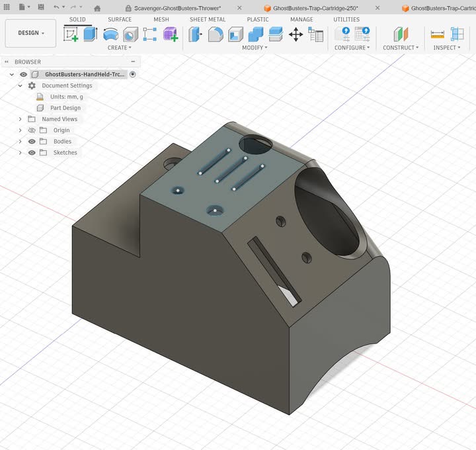
Task: Click the Fillet tool in Modify
Action: pyautogui.click(x=216, y=34)
